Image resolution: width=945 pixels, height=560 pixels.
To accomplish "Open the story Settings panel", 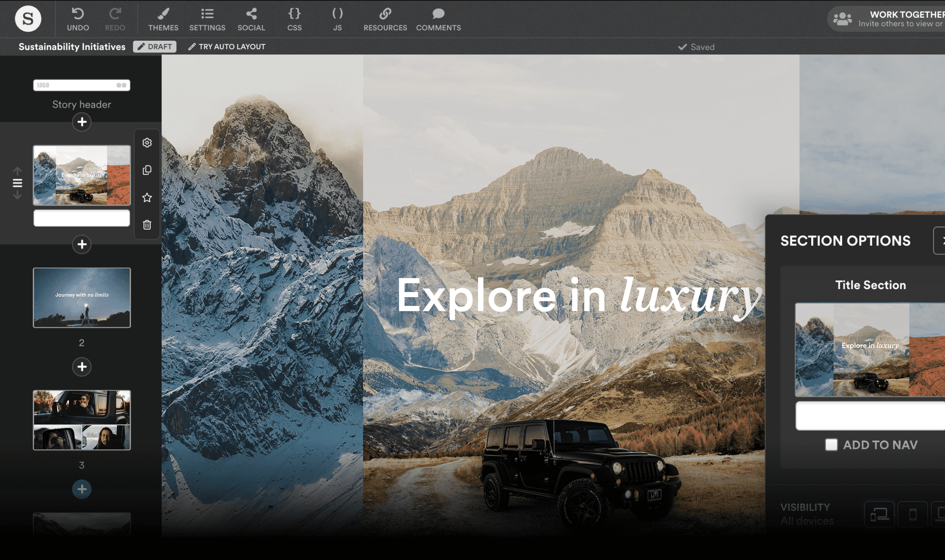I will pos(207,19).
